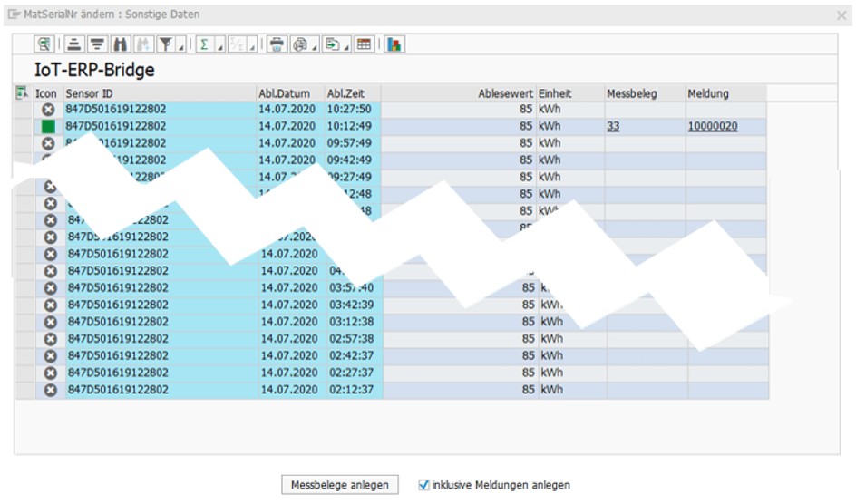Screen dimensions: 856x504
Task: Click the 'Messbelege anlegen' button
Action: 340,485
